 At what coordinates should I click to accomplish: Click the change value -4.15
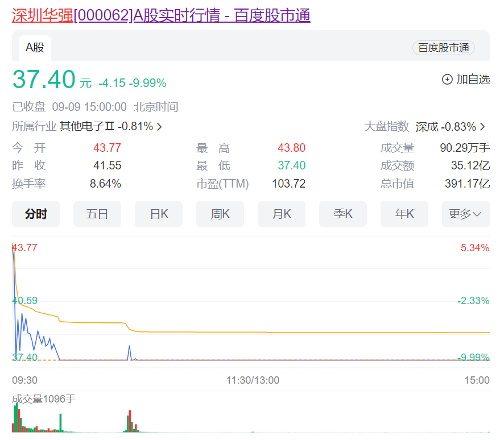click(x=111, y=83)
